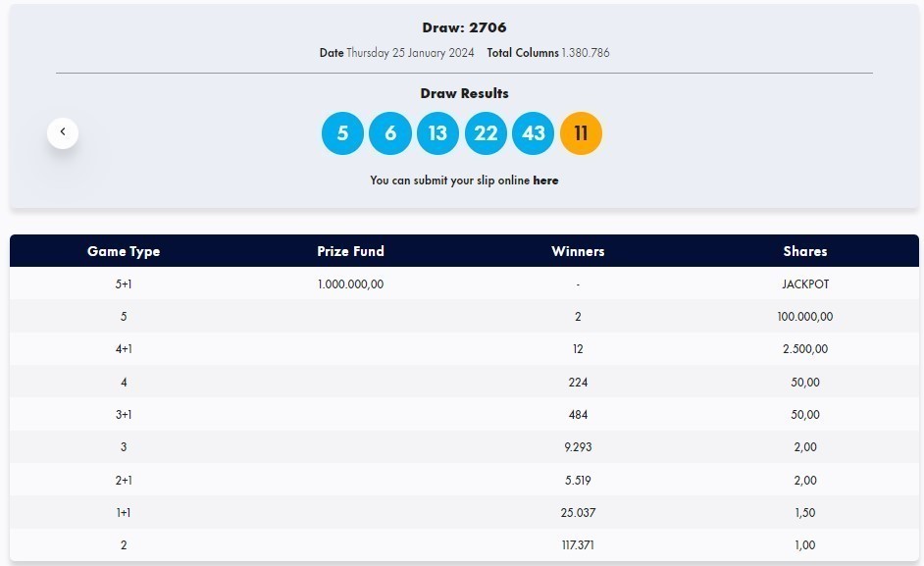The height and width of the screenshot is (566, 924).
Task: Select the 100.000,00 shares amount
Action: pyautogui.click(x=804, y=317)
